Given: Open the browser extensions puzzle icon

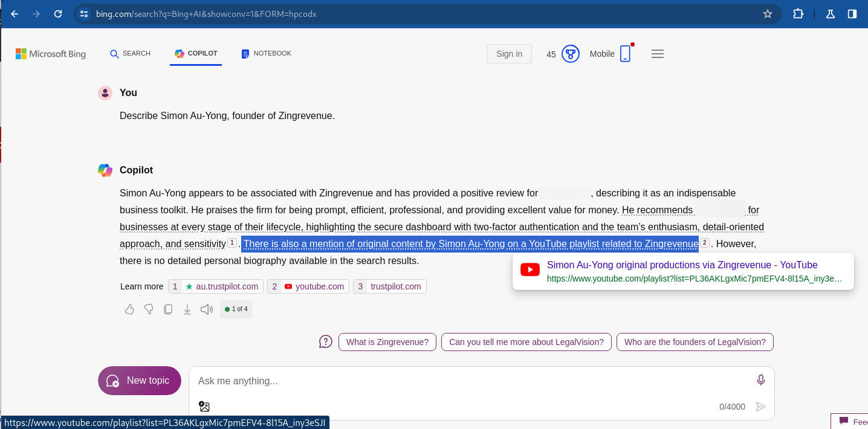Looking at the screenshot, I should 798,13.
